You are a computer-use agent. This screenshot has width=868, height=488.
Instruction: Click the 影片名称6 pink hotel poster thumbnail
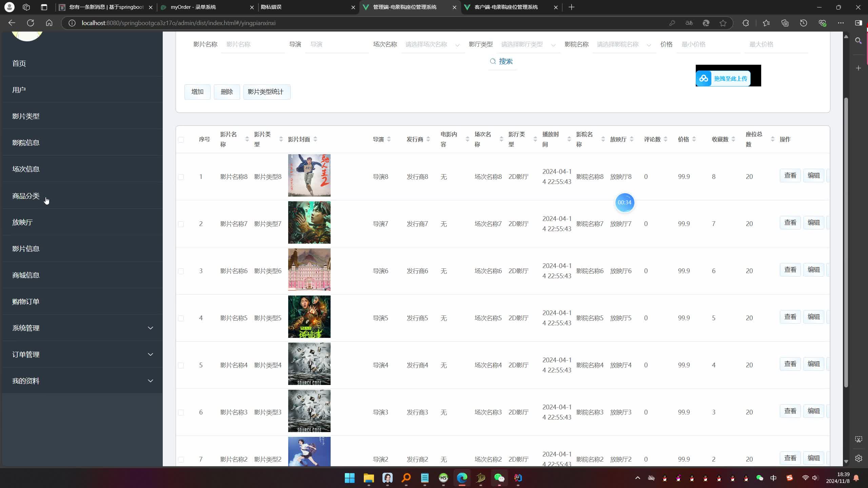coord(309,269)
